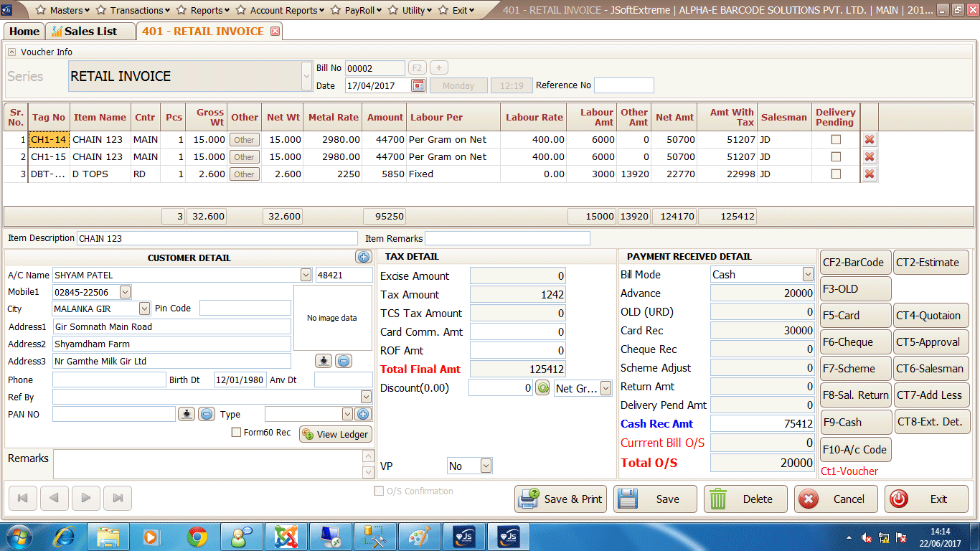Check the Form60 Rec checkbox
Screen dimensions: 980x551
tap(235, 431)
